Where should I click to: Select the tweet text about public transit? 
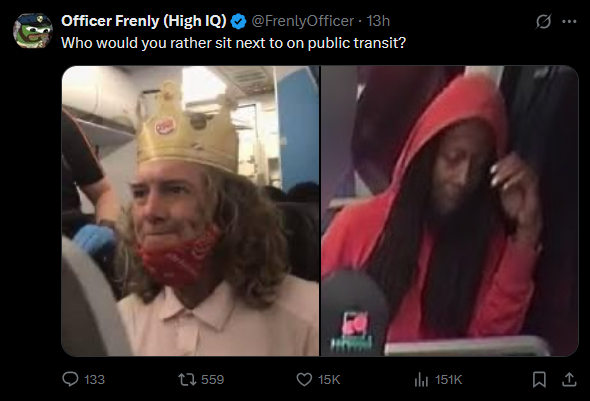coord(234,43)
